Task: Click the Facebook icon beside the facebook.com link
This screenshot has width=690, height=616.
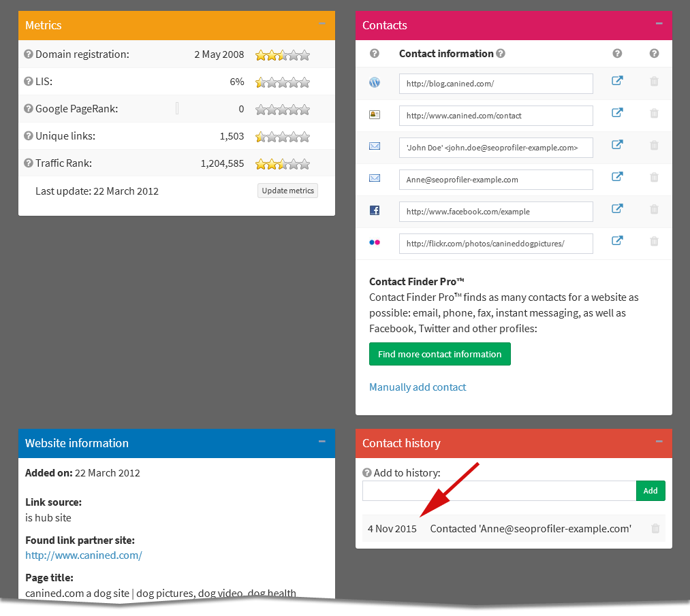Action: click(x=375, y=210)
